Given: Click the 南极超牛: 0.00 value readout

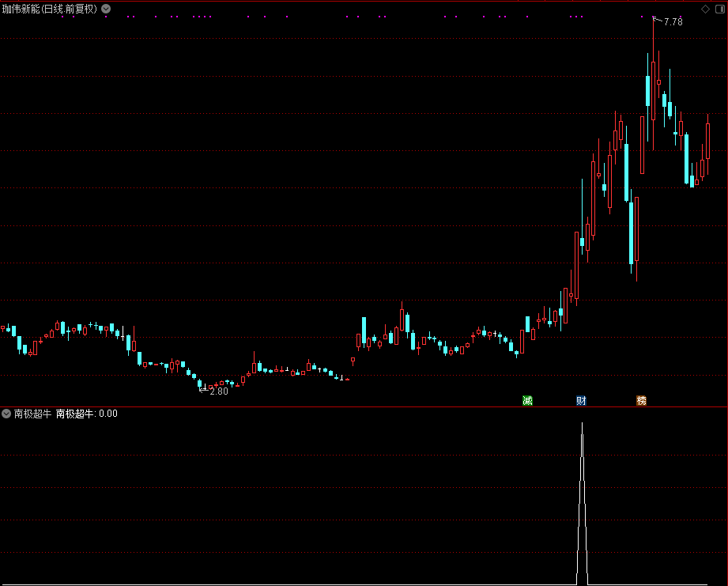Looking at the screenshot, I should (87, 414).
